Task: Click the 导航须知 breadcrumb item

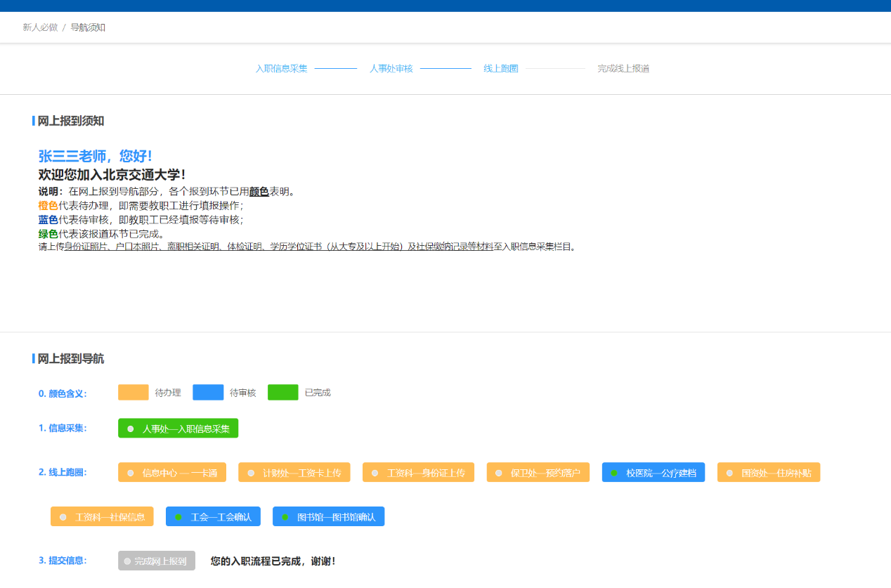Action: pyautogui.click(x=88, y=27)
